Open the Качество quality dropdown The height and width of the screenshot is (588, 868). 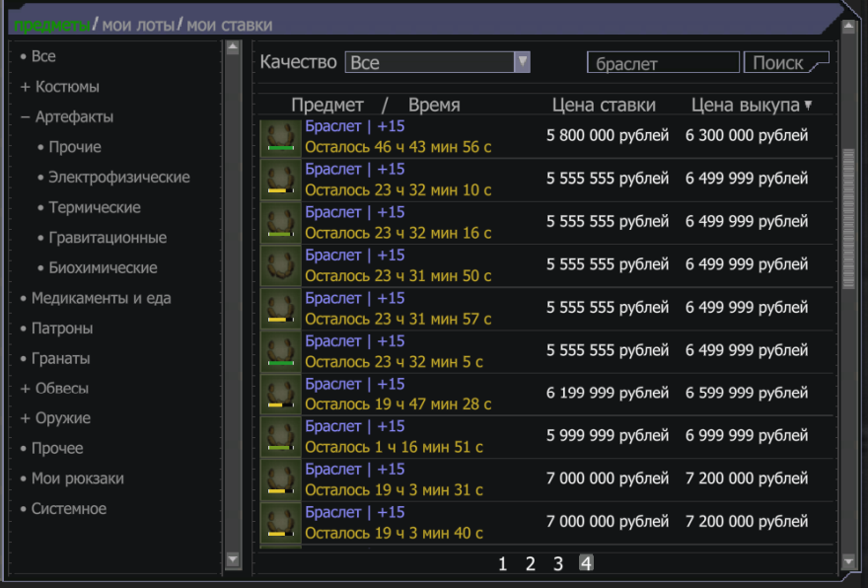(x=522, y=62)
